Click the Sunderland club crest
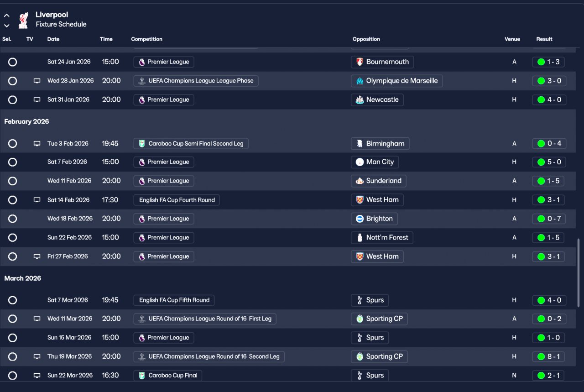Image resolution: width=584 pixels, height=392 pixels. 360,181
